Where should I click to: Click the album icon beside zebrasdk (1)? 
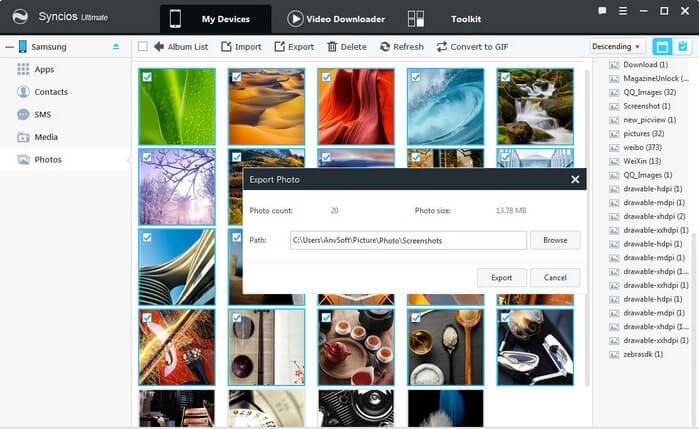tap(614, 355)
